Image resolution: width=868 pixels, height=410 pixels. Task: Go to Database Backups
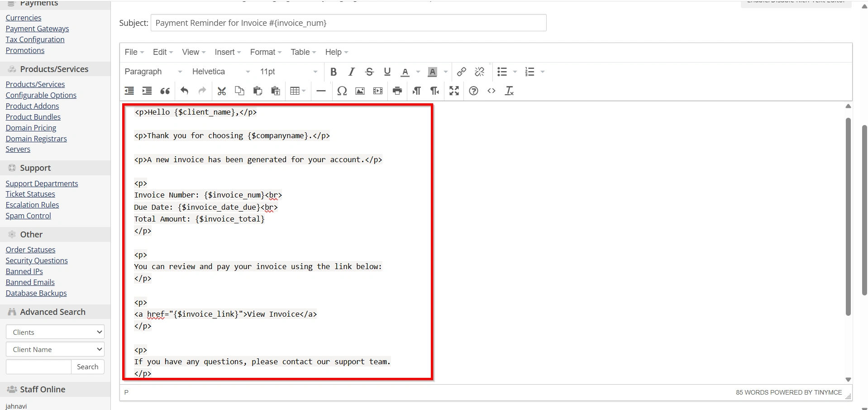pos(36,293)
